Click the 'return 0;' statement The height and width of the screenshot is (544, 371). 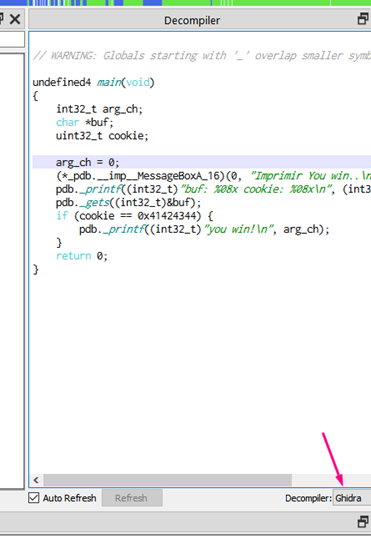tap(82, 256)
